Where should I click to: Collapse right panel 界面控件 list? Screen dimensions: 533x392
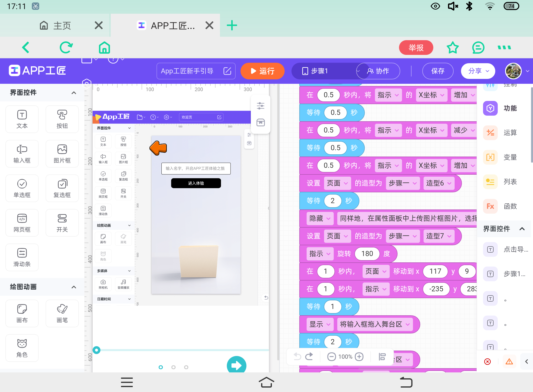(x=522, y=229)
